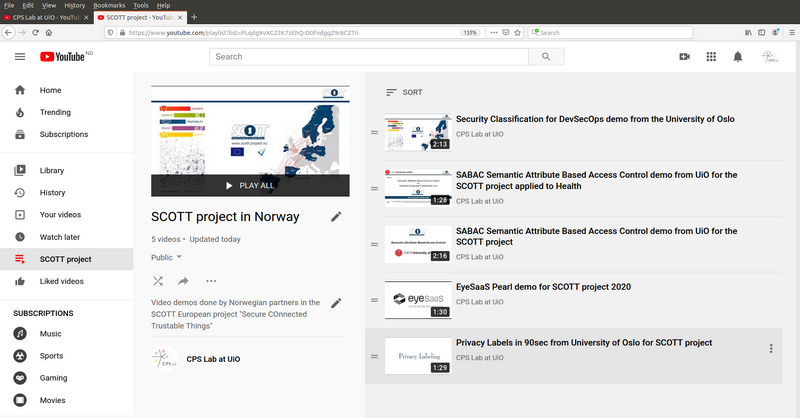Viewport: 800px width, 418px height.
Task: Open the account avatar menu
Action: coord(770,57)
